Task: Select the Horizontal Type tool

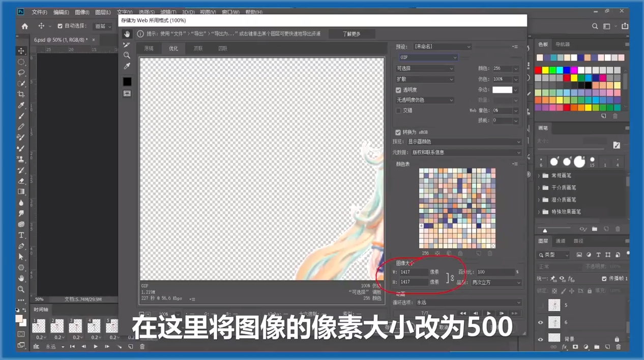Action: pyautogui.click(x=21, y=235)
